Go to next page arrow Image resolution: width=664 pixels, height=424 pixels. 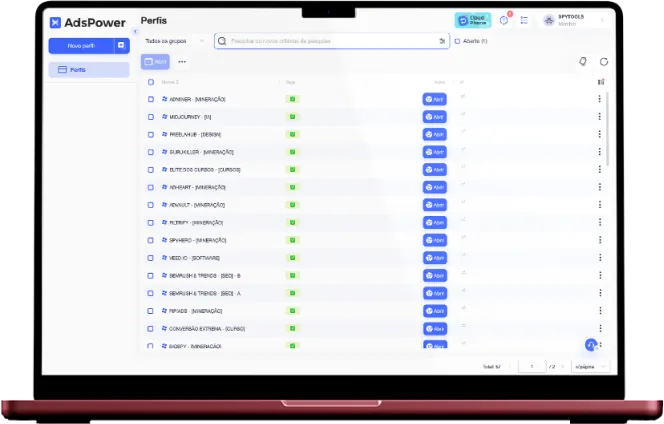[x=563, y=366]
